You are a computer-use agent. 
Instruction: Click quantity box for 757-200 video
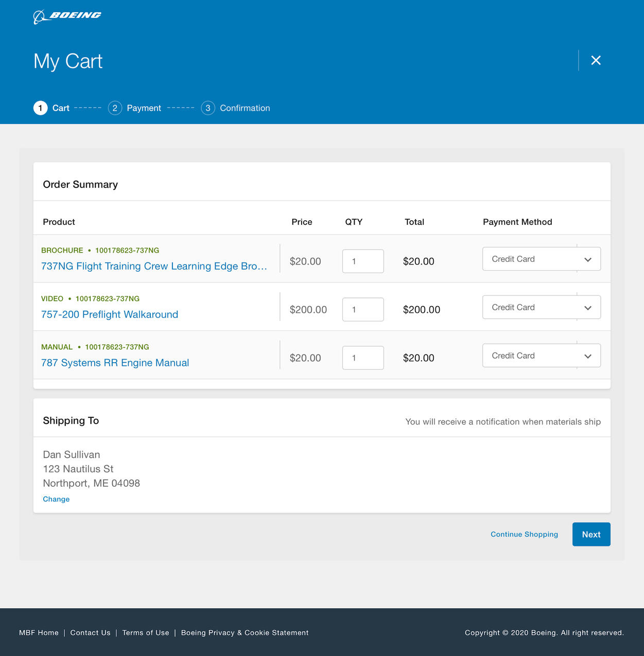[x=363, y=310]
